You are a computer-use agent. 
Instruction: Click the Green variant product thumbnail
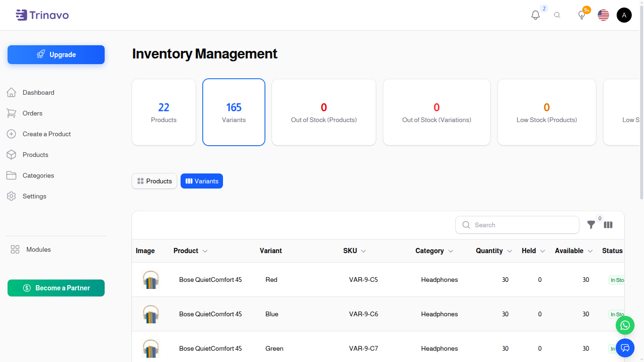coord(151,348)
